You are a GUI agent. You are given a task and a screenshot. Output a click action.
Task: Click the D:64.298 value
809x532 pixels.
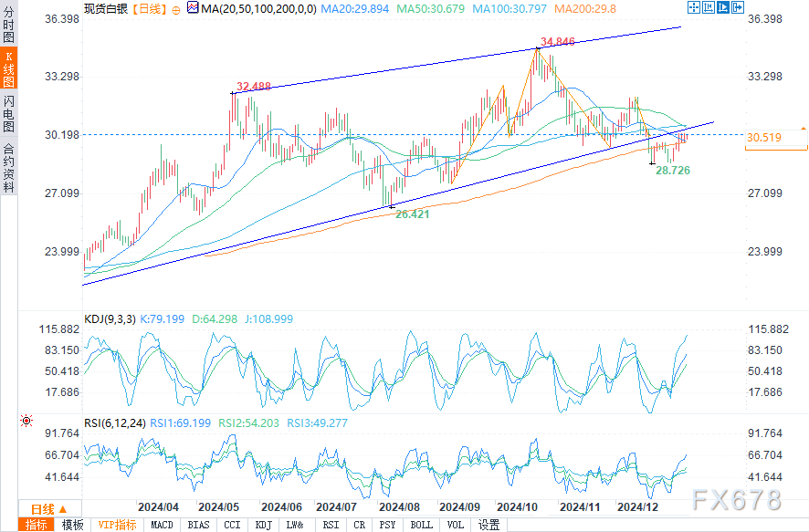[215, 319]
